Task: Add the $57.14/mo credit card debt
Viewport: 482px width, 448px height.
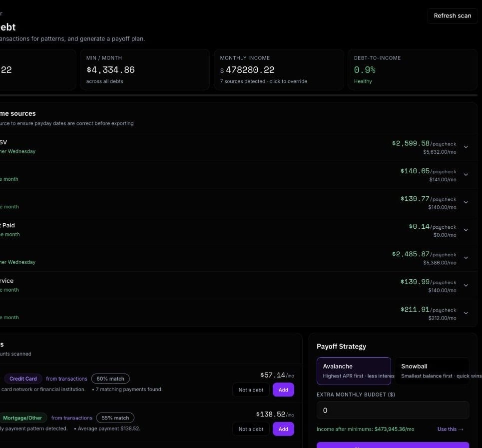Action: (283, 390)
